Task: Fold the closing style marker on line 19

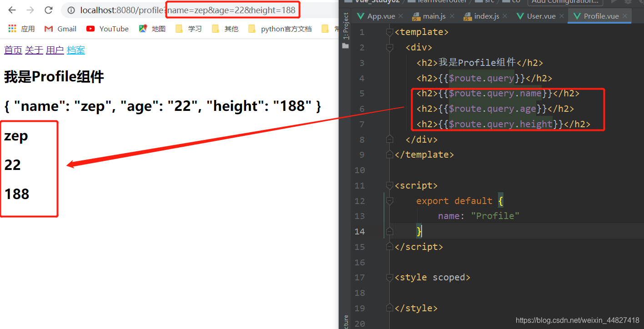Action: point(389,308)
